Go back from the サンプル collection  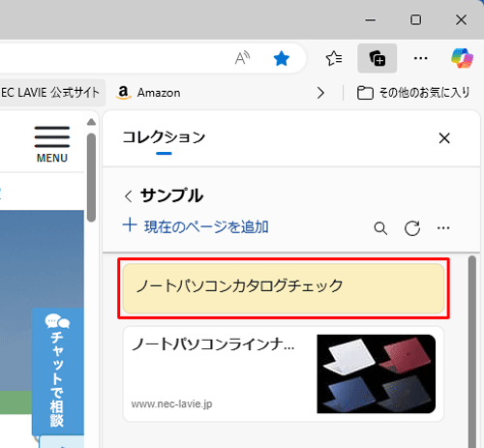pyautogui.click(x=129, y=196)
